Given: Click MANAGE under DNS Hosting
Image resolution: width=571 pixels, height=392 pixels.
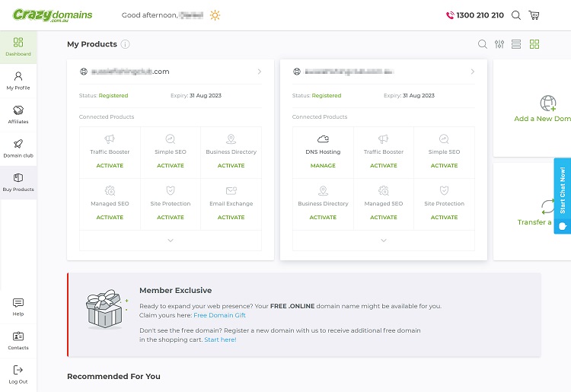Looking at the screenshot, I should pos(323,165).
